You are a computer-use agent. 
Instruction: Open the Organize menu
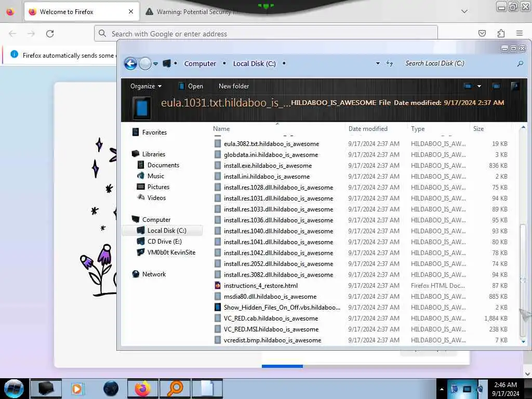(x=146, y=86)
